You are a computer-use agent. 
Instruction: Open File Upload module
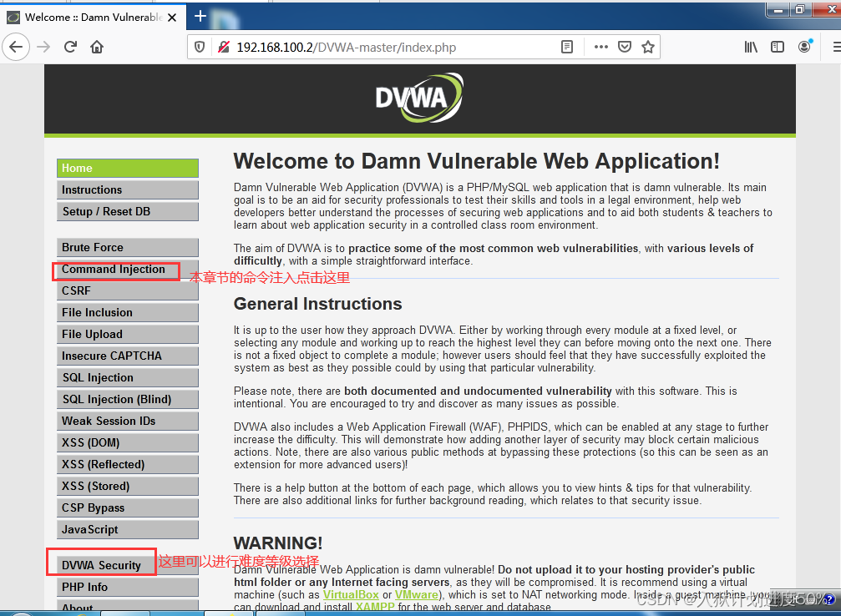coord(128,335)
